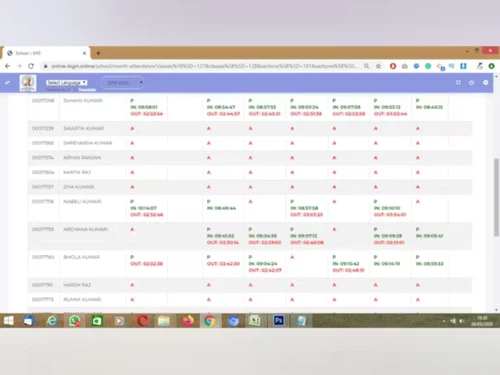Image resolution: width=500 pixels, height=375 pixels.
Task: Close the School MIS tab
Action: (84, 53)
